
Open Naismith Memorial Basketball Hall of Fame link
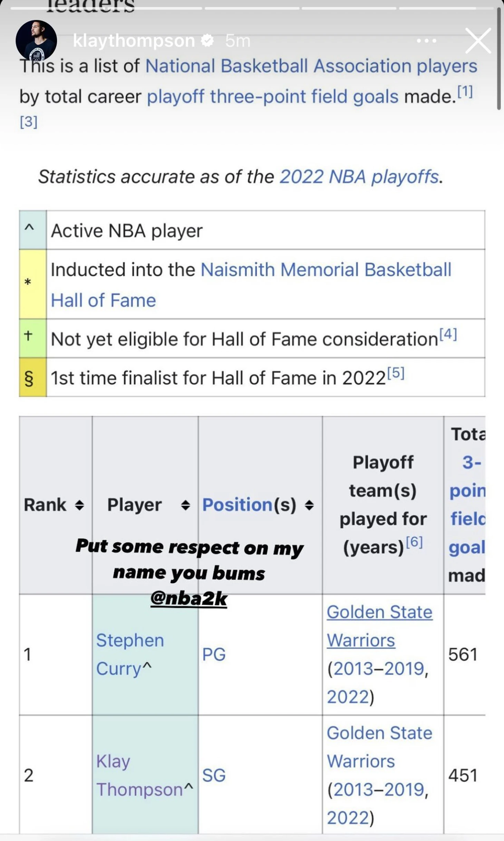[x=251, y=285]
